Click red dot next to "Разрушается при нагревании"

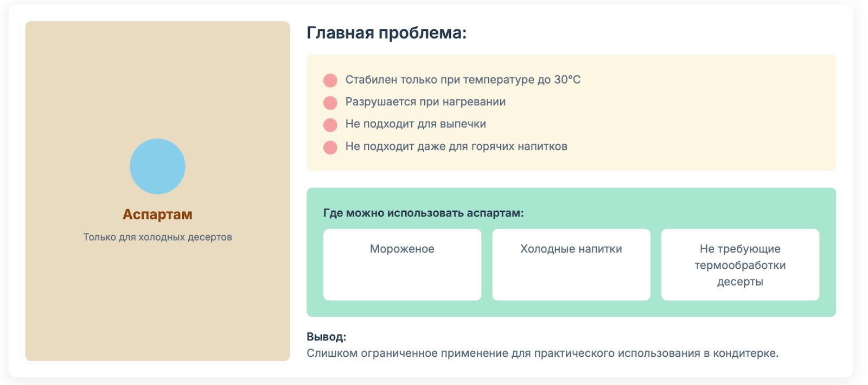330,103
